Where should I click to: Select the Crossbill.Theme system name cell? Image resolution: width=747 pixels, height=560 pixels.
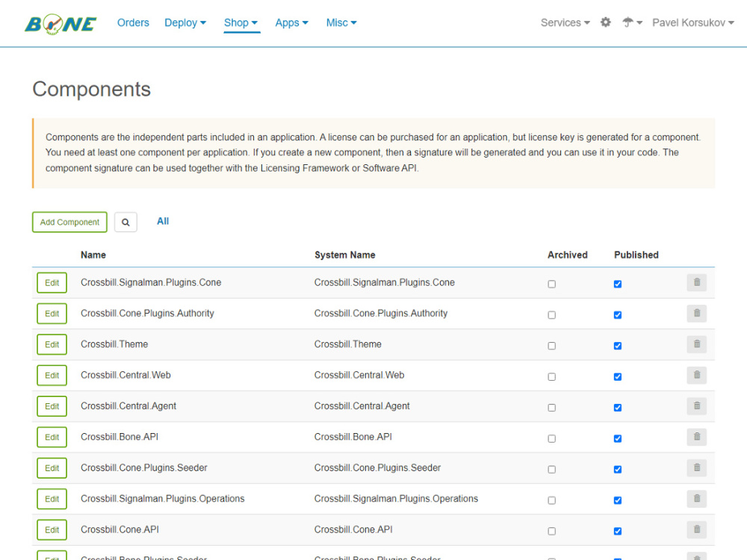click(348, 344)
